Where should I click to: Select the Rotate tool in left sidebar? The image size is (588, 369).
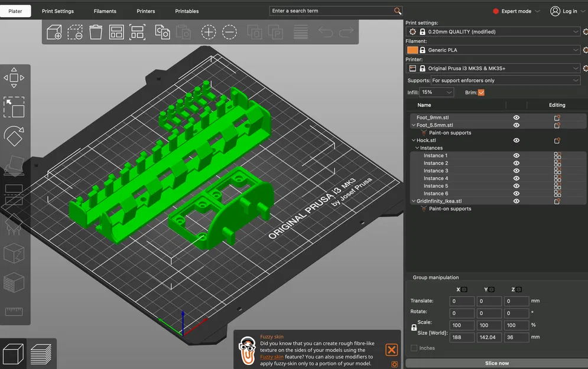tap(14, 136)
